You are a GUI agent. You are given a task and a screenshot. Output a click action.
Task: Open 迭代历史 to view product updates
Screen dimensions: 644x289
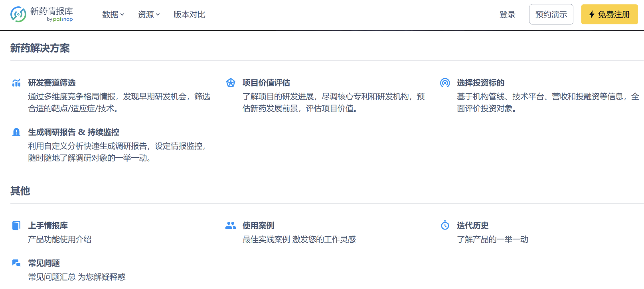click(x=472, y=226)
